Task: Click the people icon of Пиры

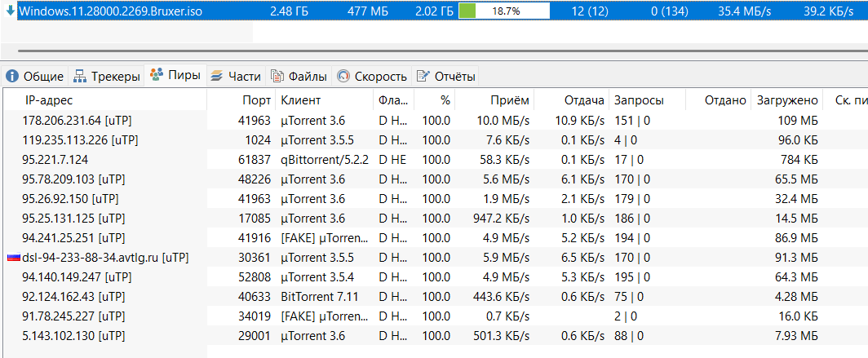Action: pyautogui.click(x=157, y=75)
